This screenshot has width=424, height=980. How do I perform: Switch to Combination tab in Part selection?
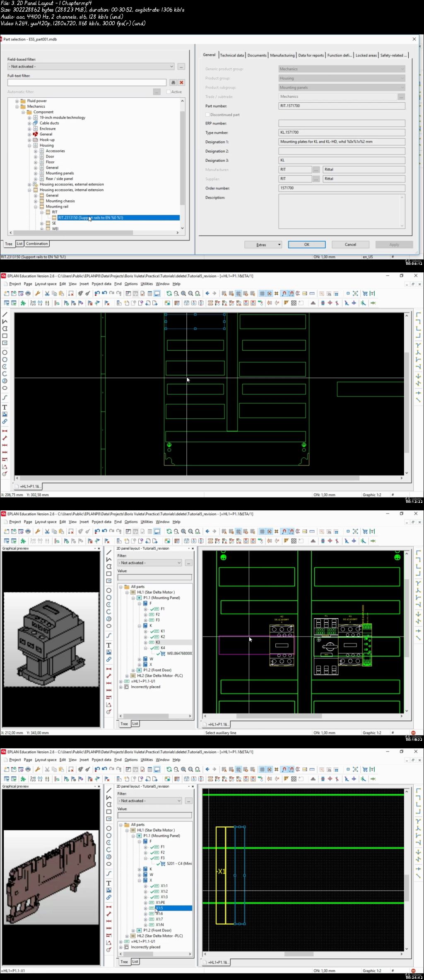pos(37,244)
